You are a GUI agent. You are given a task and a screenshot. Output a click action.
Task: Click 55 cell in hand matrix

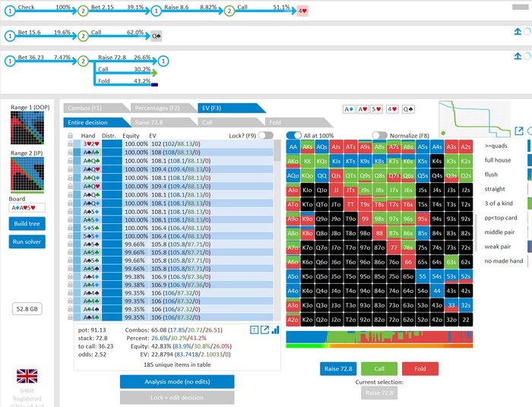(423, 276)
